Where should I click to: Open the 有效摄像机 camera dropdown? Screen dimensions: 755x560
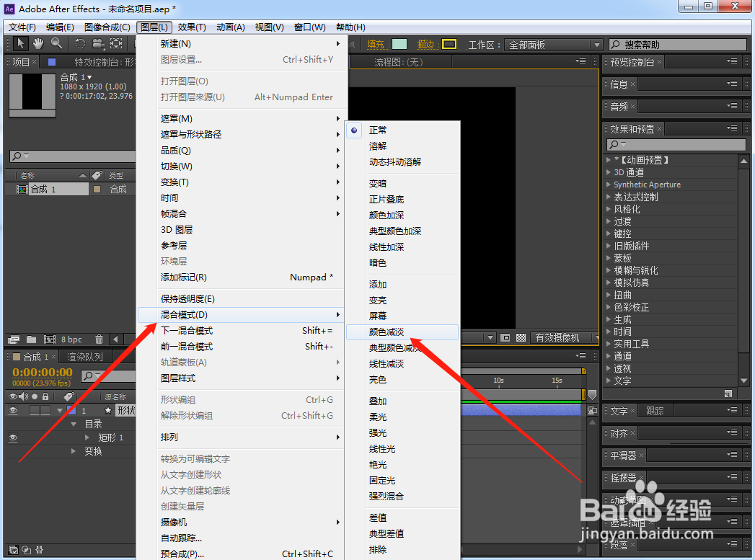tap(563, 338)
